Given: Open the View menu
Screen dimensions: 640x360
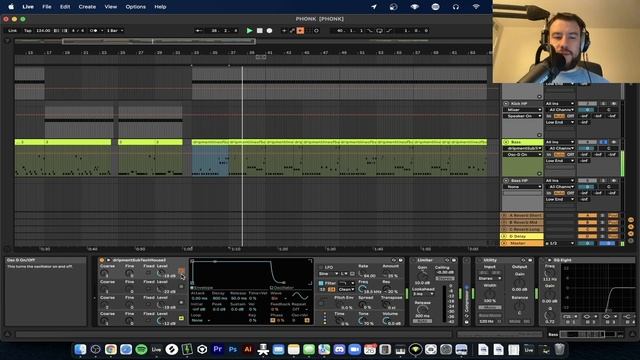Looking at the screenshot, I should (x=111, y=7).
